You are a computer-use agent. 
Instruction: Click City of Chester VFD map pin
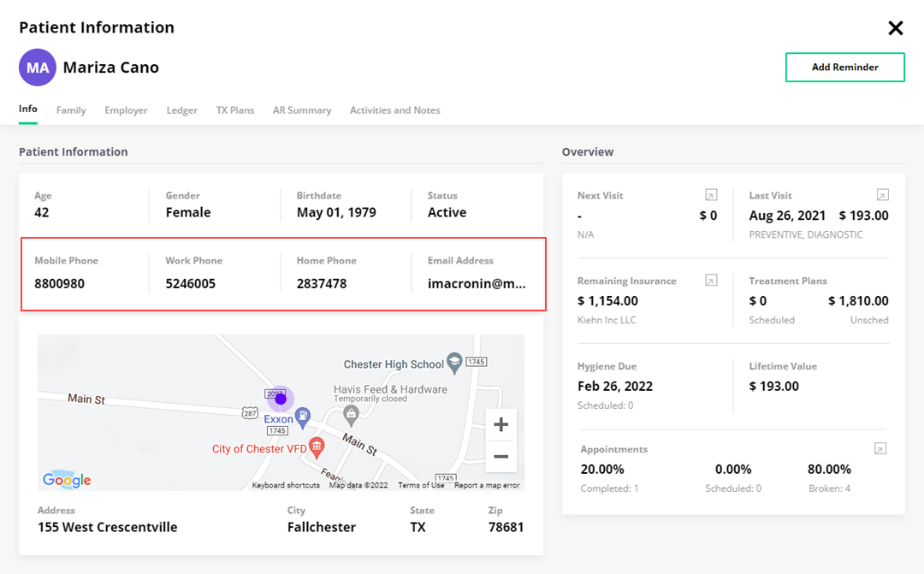click(317, 446)
